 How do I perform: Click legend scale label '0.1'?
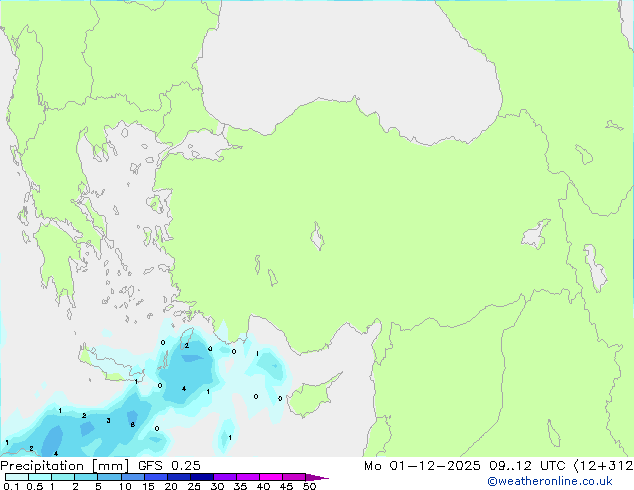coord(11,486)
